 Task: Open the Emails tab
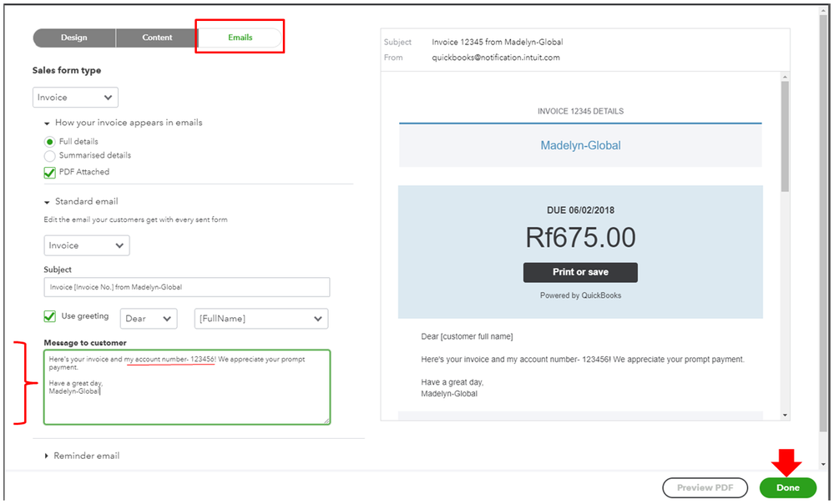point(240,38)
